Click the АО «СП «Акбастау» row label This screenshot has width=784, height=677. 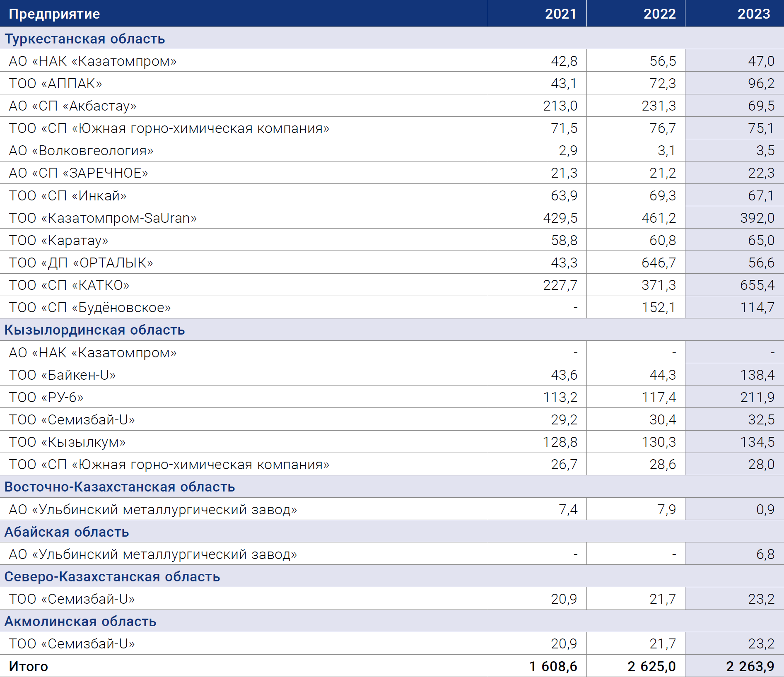73,106
